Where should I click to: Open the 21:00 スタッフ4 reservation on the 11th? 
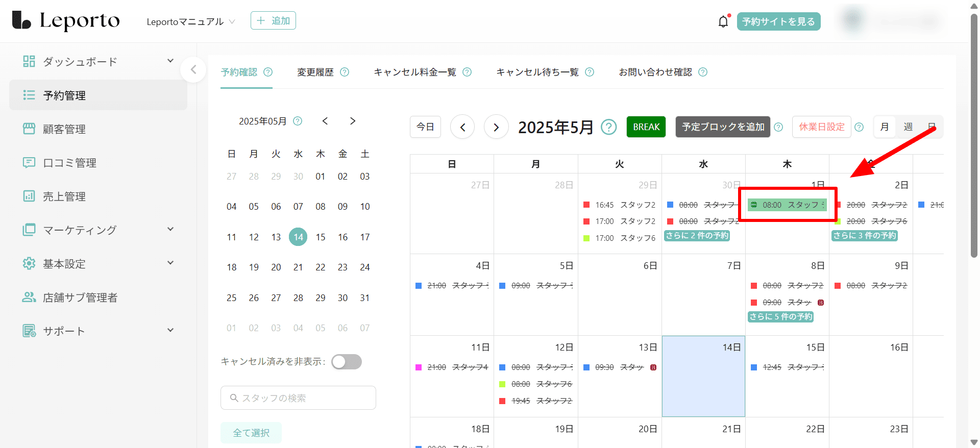point(452,367)
